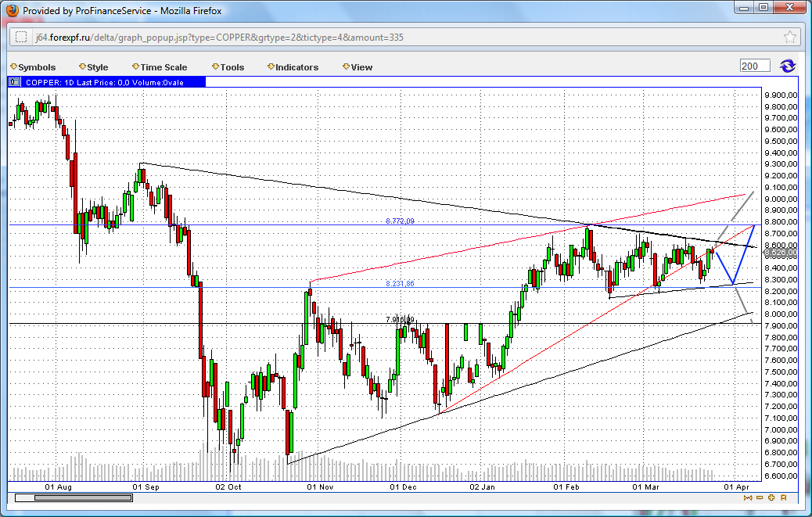
Task: Click the 9.900,00 price axis label
Action: tap(781, 95)
